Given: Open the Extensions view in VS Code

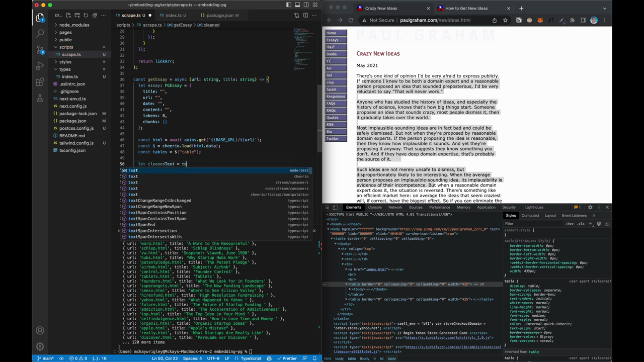Looking at the screenshot, I should click(x=40, y=82).
